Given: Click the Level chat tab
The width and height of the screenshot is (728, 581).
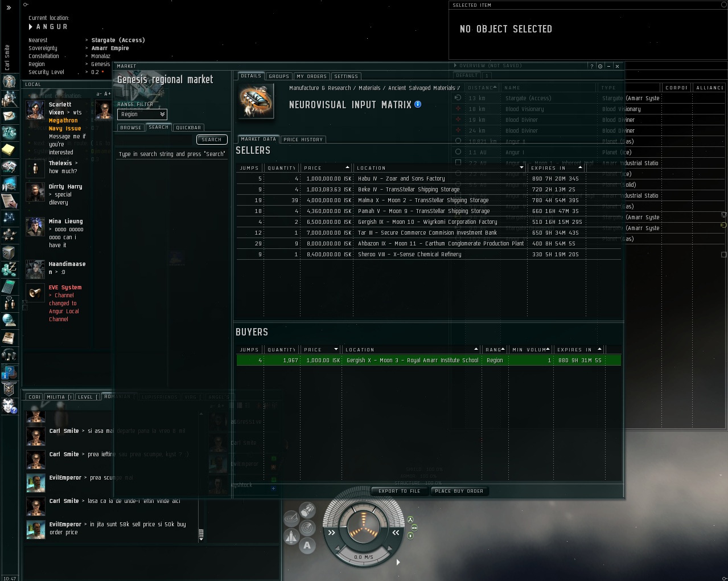Looking at the screenshot, I should [x=88, y=397].
